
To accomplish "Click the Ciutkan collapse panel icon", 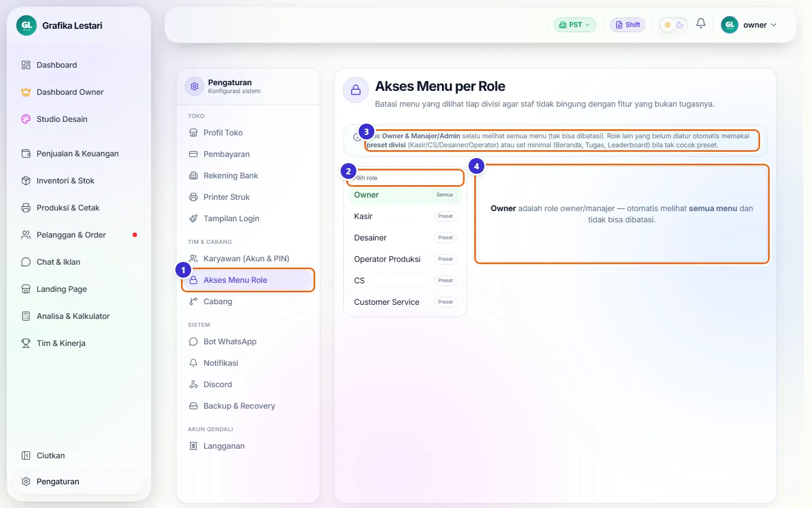I will pyautogui.click(x=26, y=456).
